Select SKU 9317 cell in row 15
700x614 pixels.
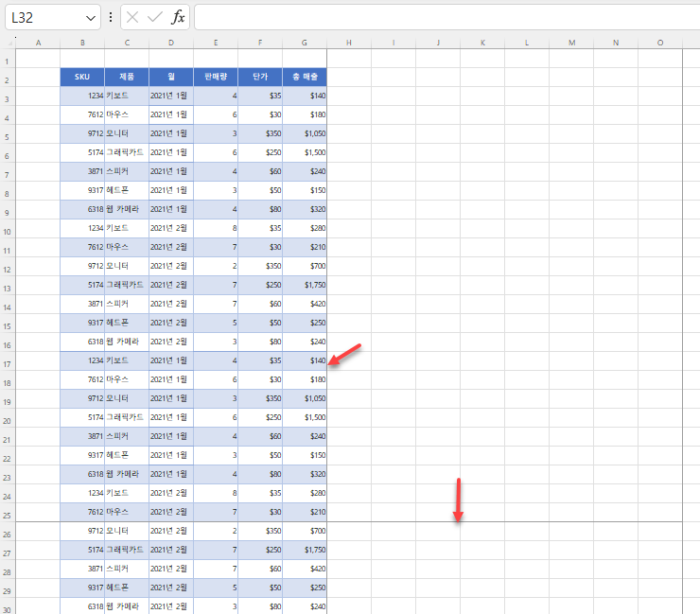click(x=82, y=323)
